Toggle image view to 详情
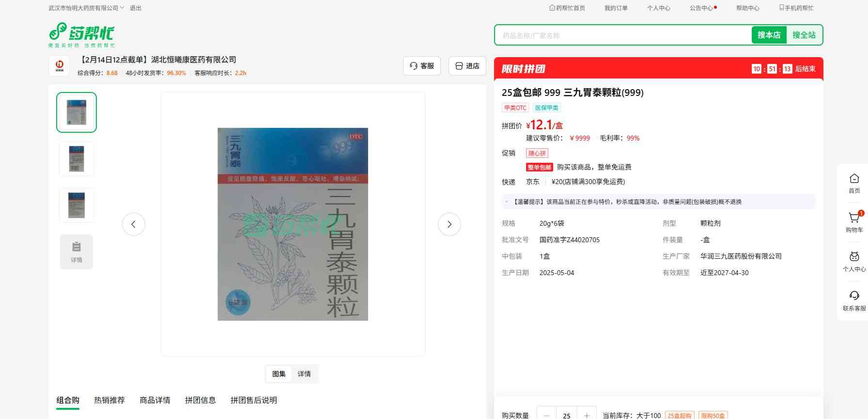 (304, 374)
